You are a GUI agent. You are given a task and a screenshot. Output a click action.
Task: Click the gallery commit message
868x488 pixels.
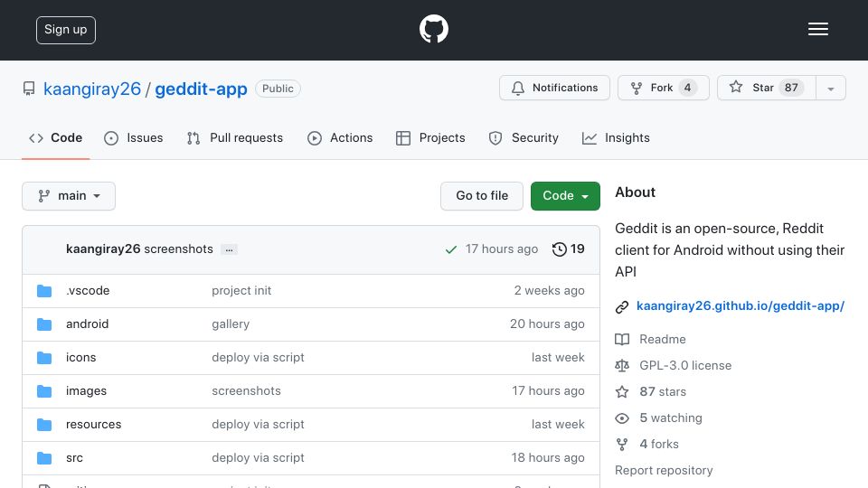231,324
